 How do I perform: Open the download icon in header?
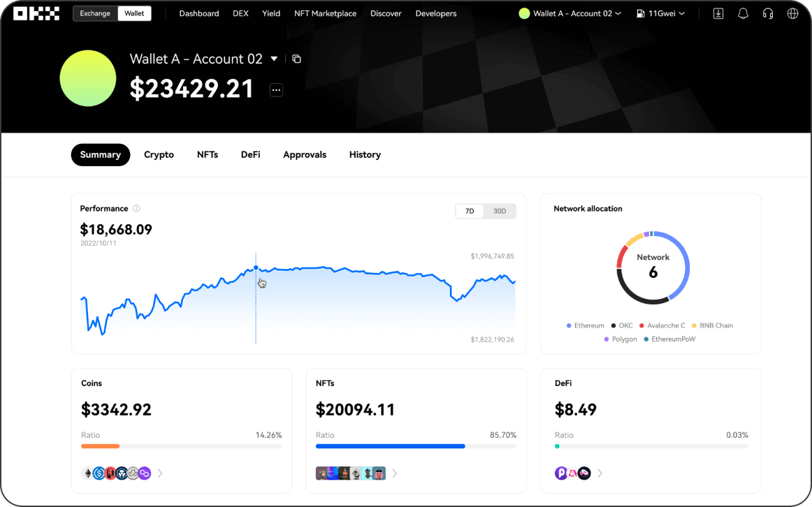pyautogui.click(x=718, y=13)
